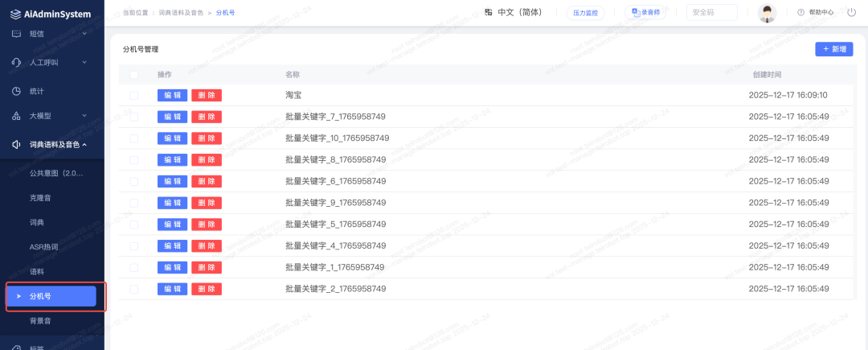Edit the 批量关键字_2_1765958749 entry
Image resolution: width=868 pixels, height=350 pixels.
tap(172, 289)
